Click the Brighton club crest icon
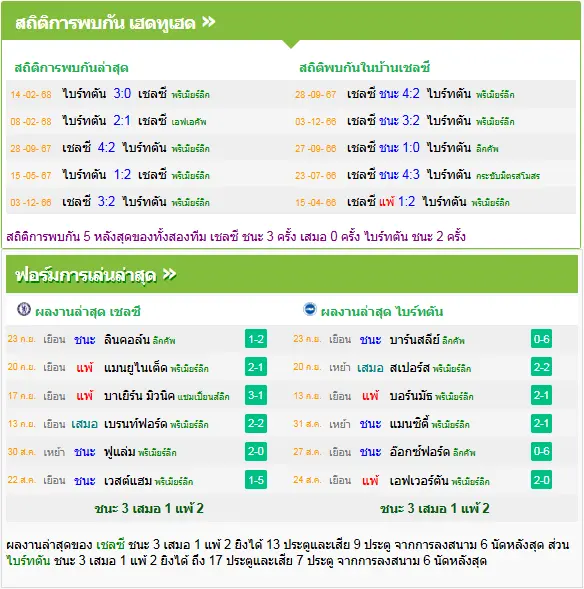The height and width of the screenshot is (589, 584). point(310,309)
